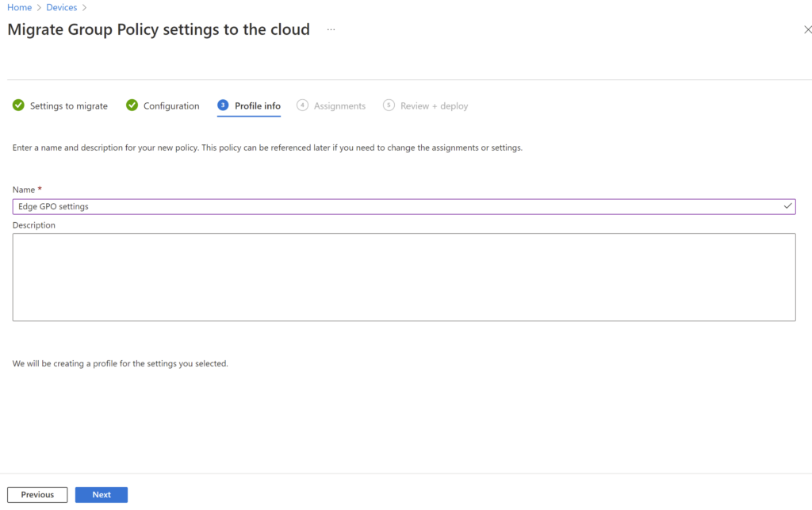Click the green checkmark beside Configuration
The height and width of the screenshot is (510, 812).
point(132,105)
